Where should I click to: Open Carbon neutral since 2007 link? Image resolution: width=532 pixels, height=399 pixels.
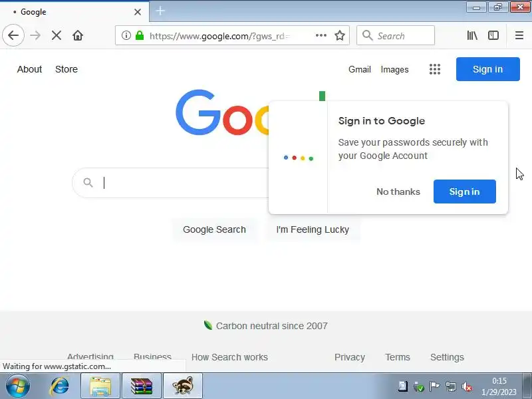(x=265, y=326)
